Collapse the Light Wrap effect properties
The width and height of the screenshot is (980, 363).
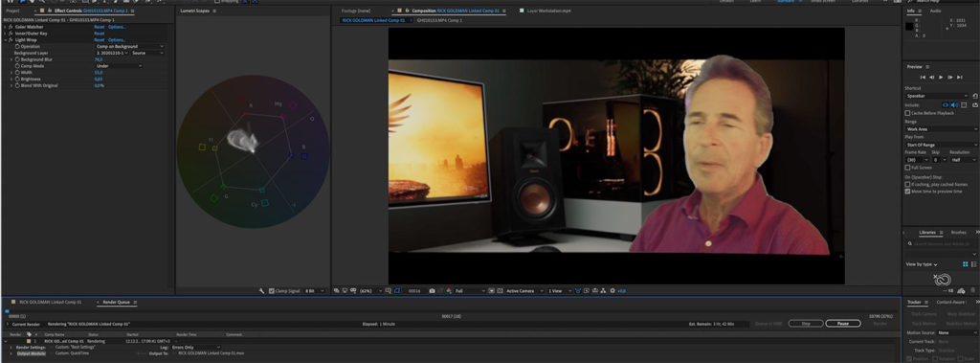[5, 40]
